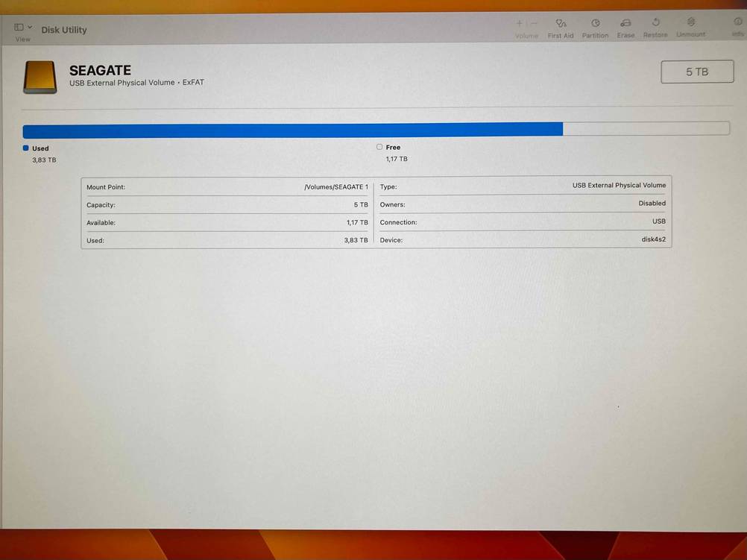Click the Owners Disabled value

point(652,203)
